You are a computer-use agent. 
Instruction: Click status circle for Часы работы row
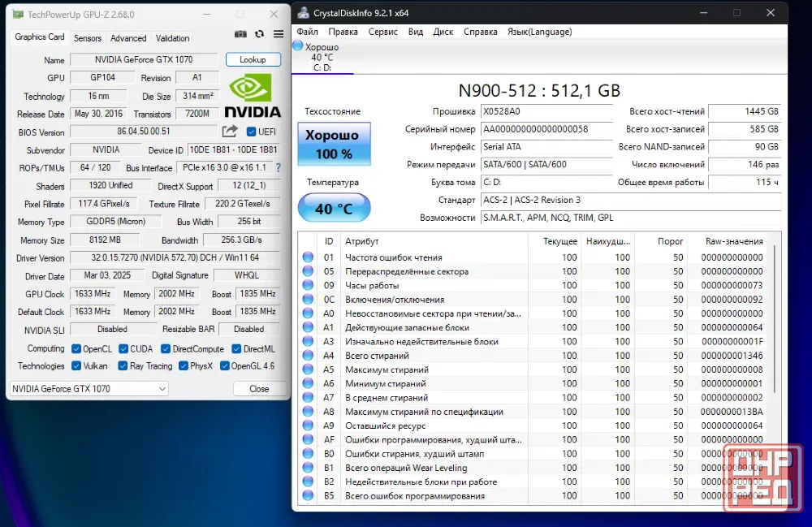[x=308, y=285]
